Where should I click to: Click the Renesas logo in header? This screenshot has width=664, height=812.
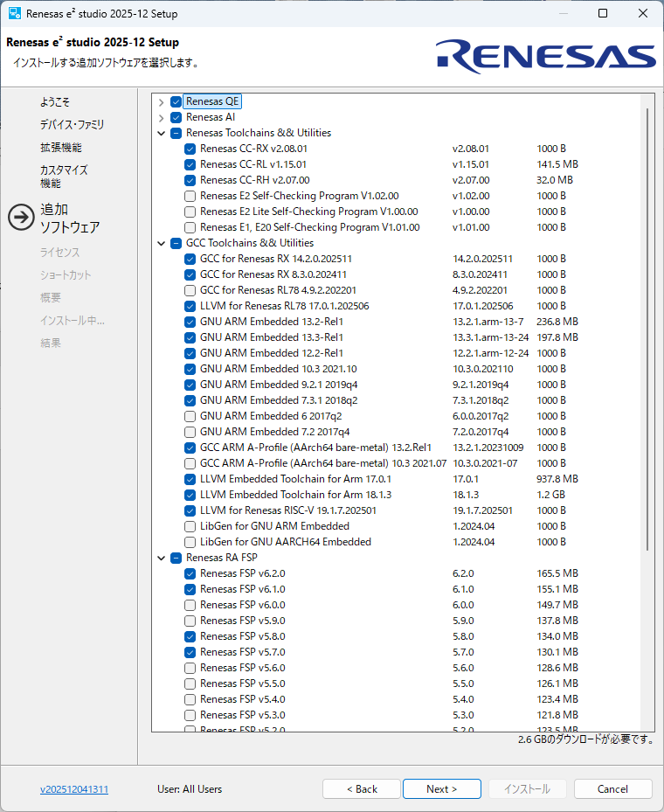(546, 56)
